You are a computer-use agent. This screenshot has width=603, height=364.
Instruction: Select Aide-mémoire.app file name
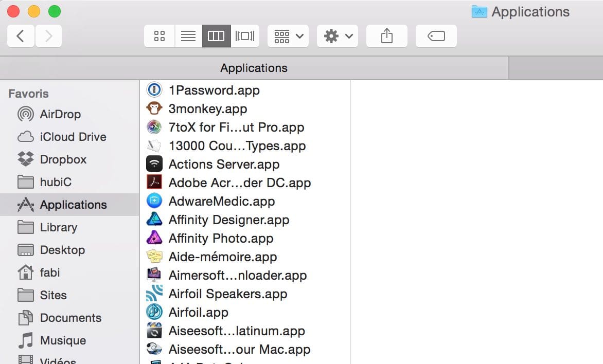(x=223, y=257)
